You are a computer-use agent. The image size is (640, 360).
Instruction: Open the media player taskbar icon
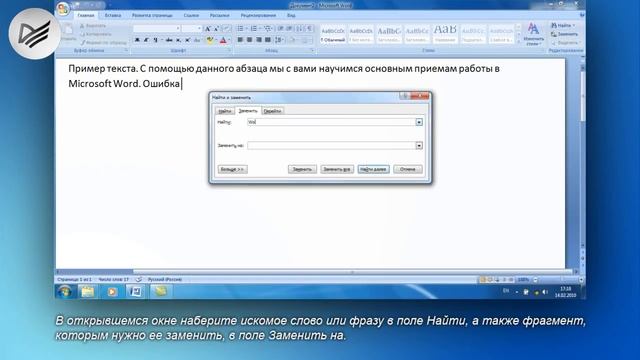click(112, 291)
